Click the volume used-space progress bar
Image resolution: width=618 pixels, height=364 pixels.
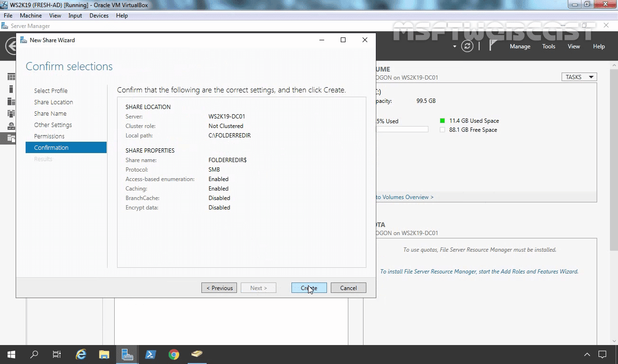coord(402,129)
